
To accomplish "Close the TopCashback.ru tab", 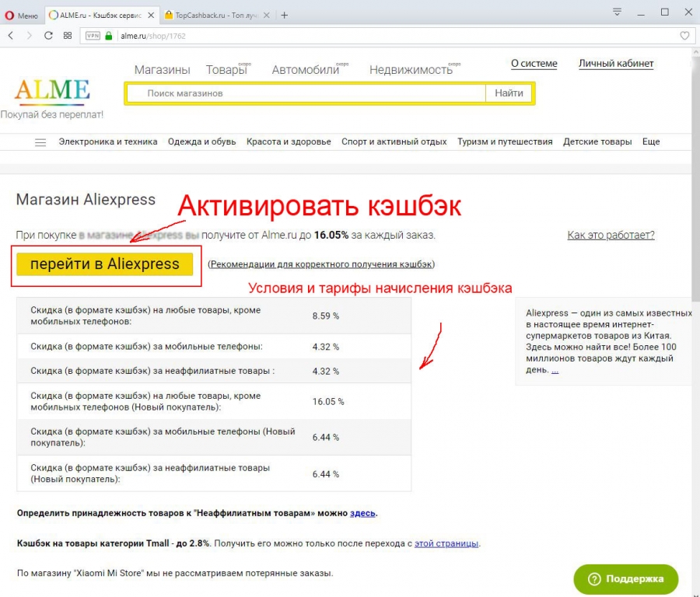I will 267,16.
